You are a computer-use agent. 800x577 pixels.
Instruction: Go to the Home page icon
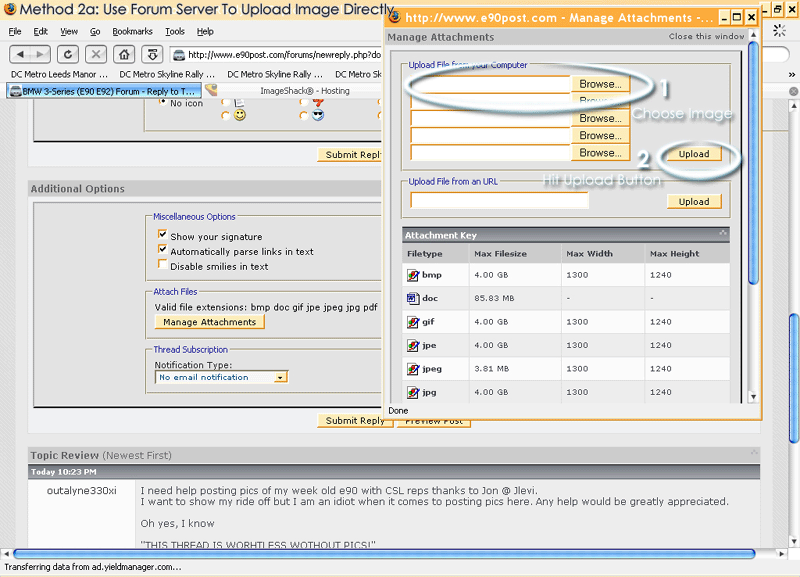(x=124, y=54)
